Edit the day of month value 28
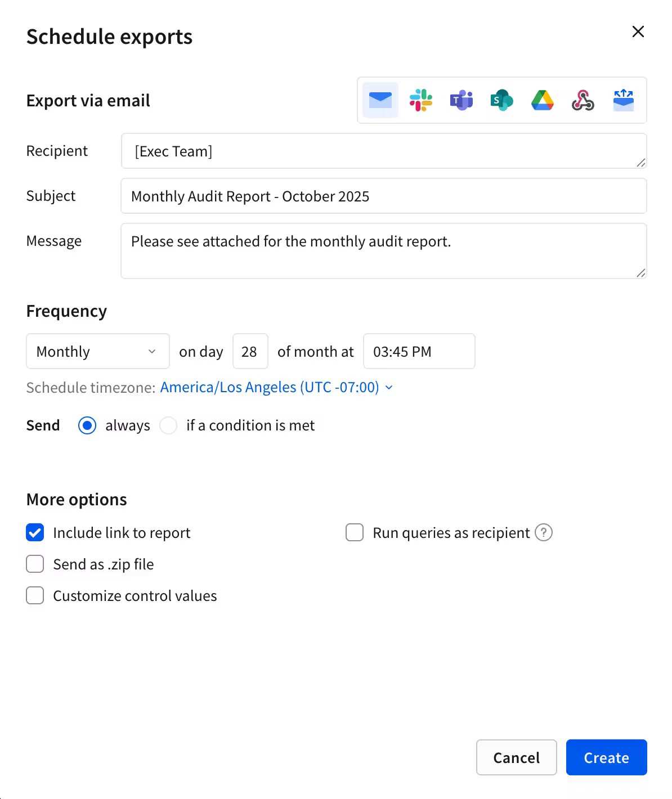The height and width of the screenshot is (799, 672). [x=250, y=351]
